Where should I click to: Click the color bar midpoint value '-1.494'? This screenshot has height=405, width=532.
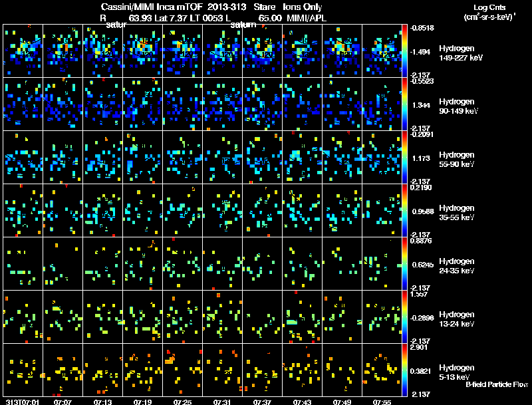tap(420, 52)
